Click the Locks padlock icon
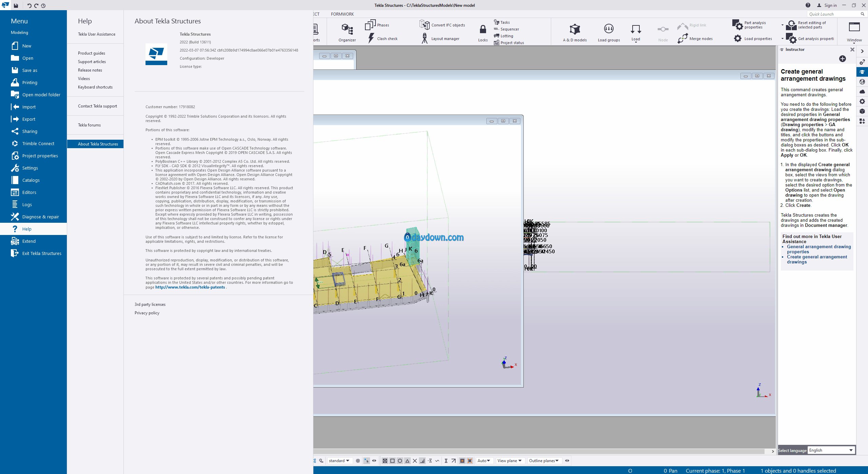 (483, 29)
